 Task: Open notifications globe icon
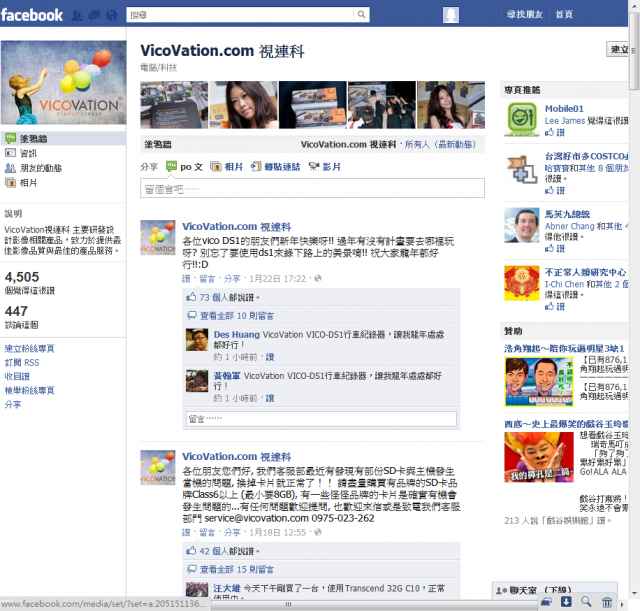pyautogui.click(x=111, y=16)
